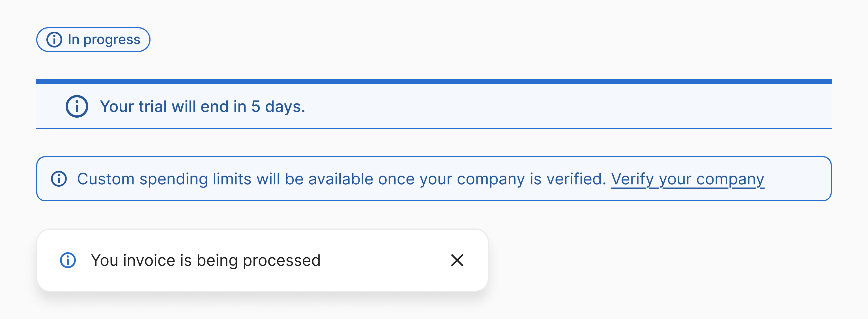
Task: Click the "Your trial will end" message text
Action: (202, 106)
